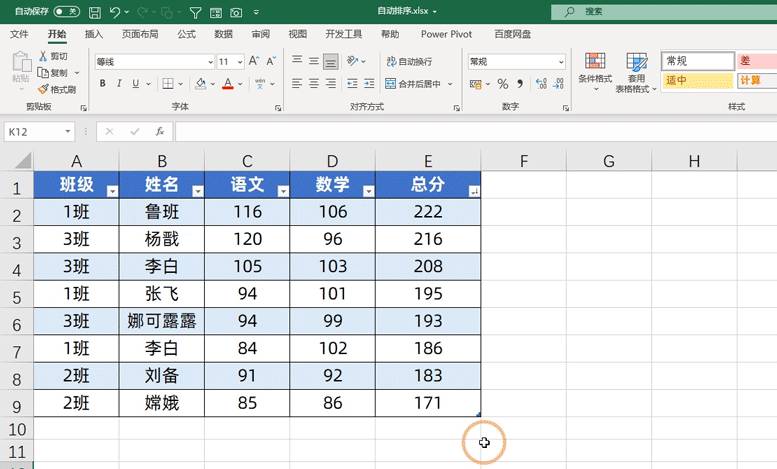This screenshot has height=469, width=777.
Task: Align text left icon
Action: 297,83
